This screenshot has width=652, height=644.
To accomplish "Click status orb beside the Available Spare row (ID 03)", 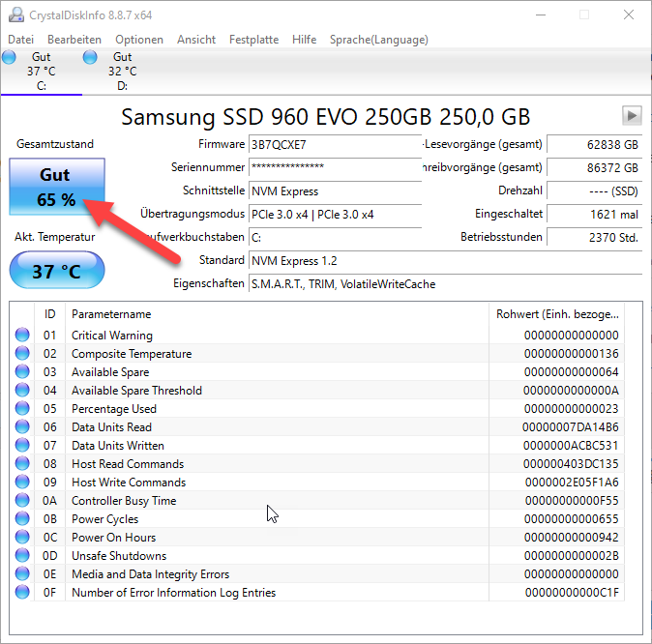I will [x=22, y=371].
